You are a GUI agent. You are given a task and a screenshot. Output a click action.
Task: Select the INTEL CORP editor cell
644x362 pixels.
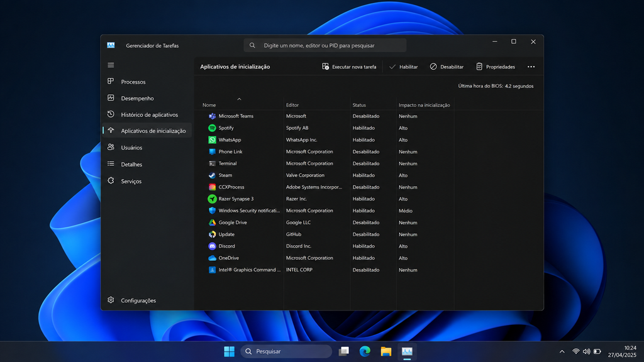click(299, 270)
